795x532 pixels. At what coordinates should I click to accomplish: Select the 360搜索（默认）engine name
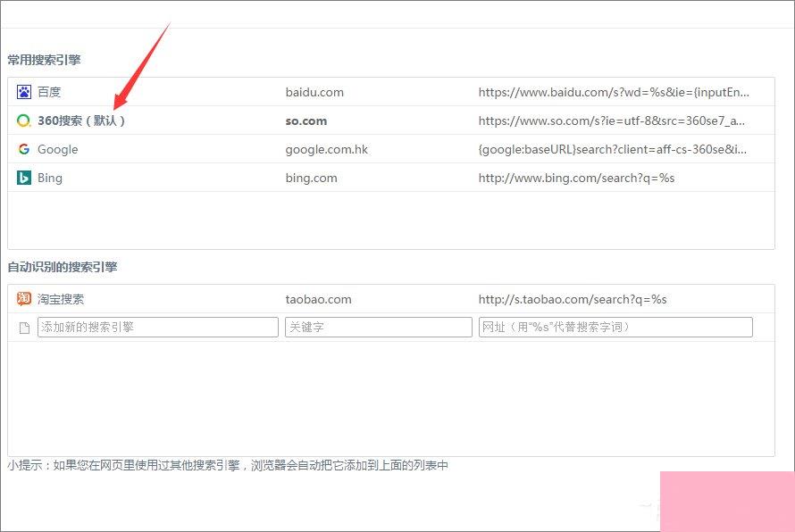click(81, 121)
